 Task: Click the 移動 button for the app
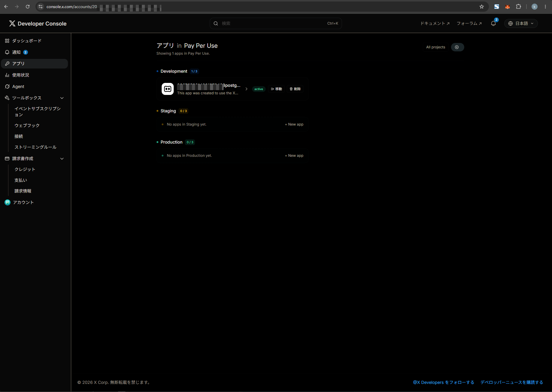[x=276, y=89]
